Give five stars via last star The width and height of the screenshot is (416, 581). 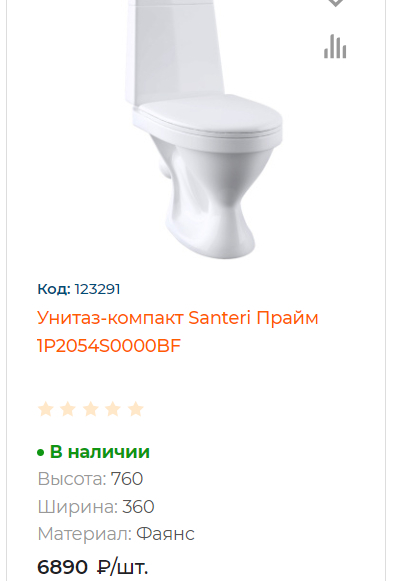pyautogui.click(x=136, y=409)
